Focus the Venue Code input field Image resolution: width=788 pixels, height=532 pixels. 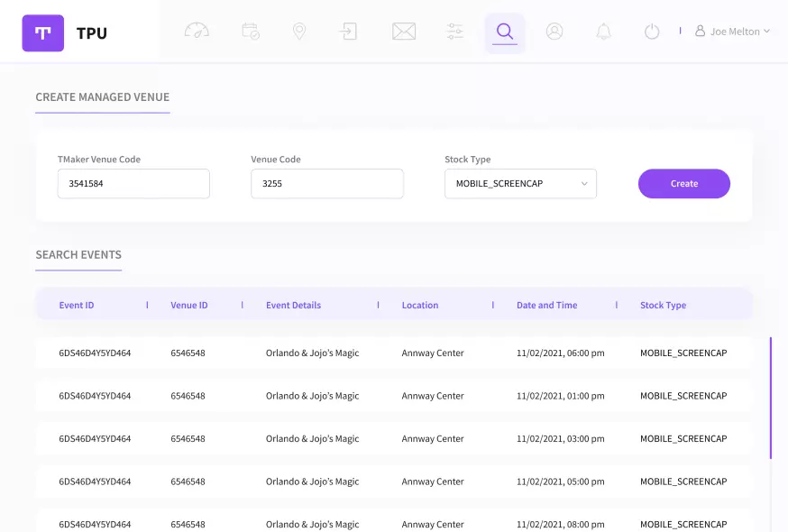tap(326, 184)
